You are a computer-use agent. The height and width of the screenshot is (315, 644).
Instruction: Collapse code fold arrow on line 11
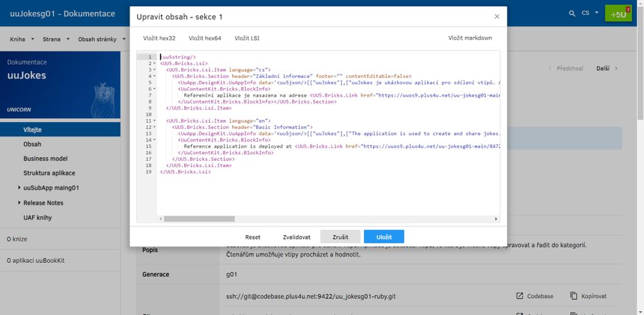coord(155,121)
